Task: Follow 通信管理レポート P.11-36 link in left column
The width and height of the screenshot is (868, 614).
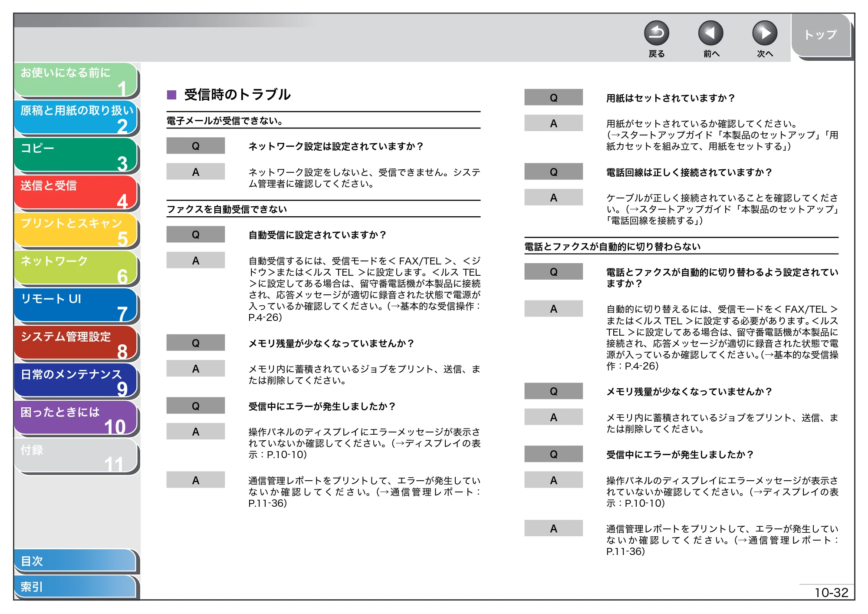Action: (x=365, y=498)
